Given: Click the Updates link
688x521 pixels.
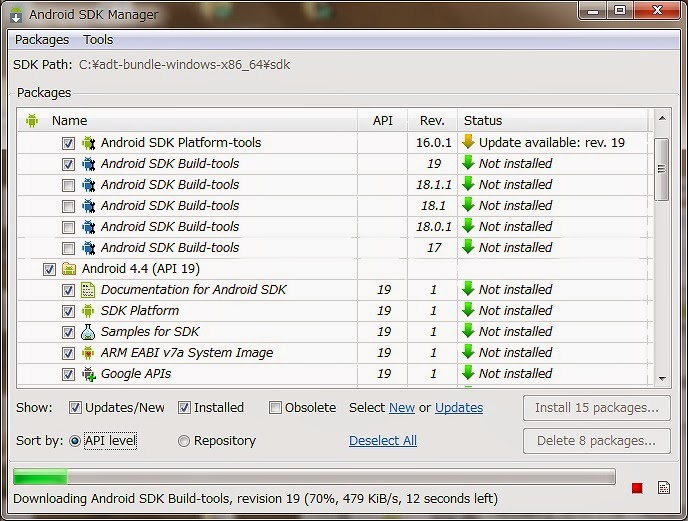Looking at the screenshot, I should [459, 408].
